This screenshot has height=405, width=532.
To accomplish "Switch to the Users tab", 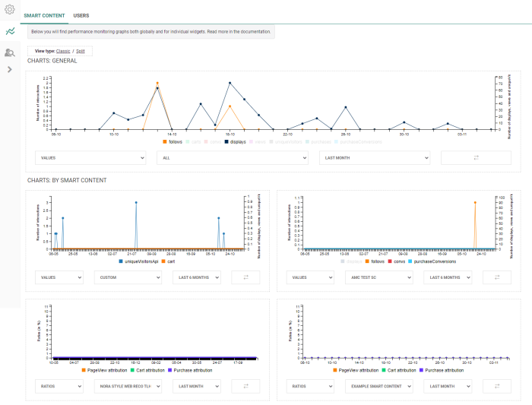I will pos(81,15).
